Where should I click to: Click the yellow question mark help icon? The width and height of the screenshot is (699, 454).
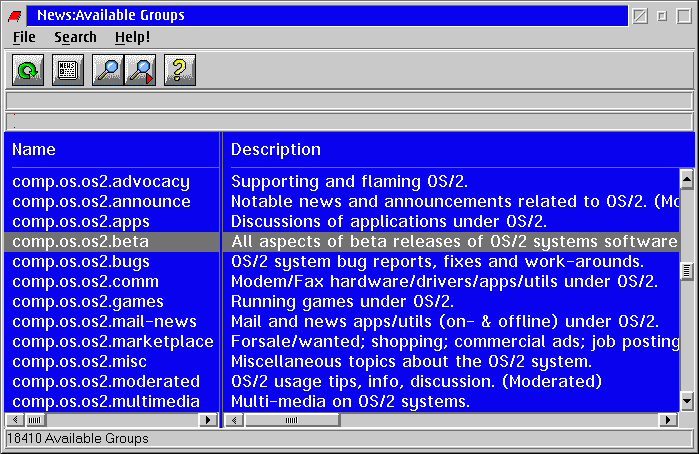point(180,70)
